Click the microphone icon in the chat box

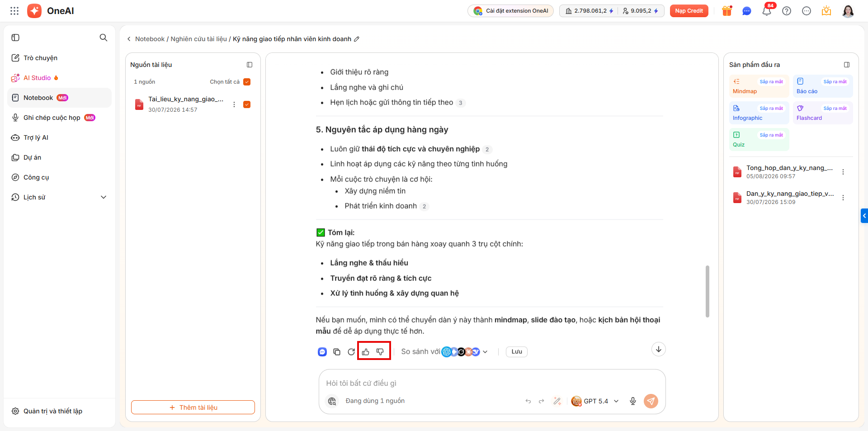(x=633, y=401)
